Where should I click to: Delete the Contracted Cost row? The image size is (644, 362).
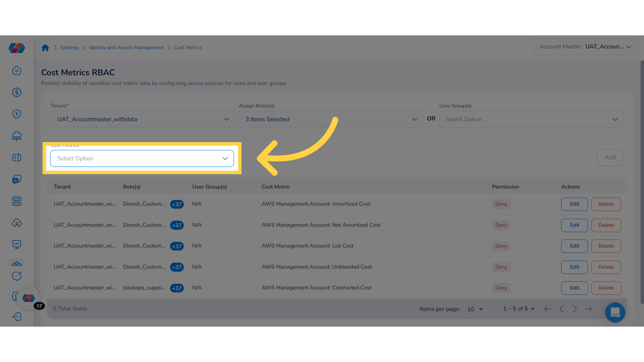606,288
